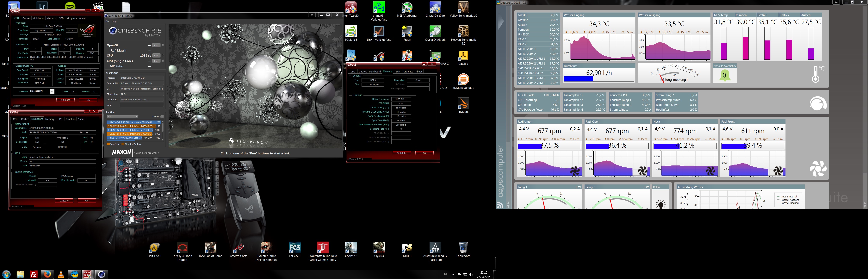Click the FileZilla taskbar icon
868x279 pixels.
(34, 274)
